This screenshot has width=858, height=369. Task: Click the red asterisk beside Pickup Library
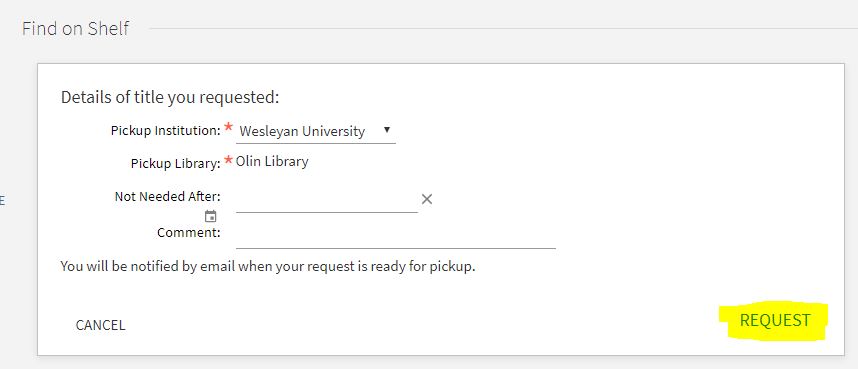229,160
